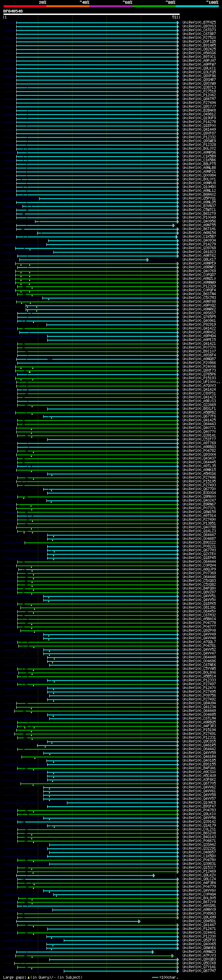Select the UniRef100_Q8LK17 entry
Image resolution: width=222 pixels, height=980 pixels.
(x=199, y=259)
